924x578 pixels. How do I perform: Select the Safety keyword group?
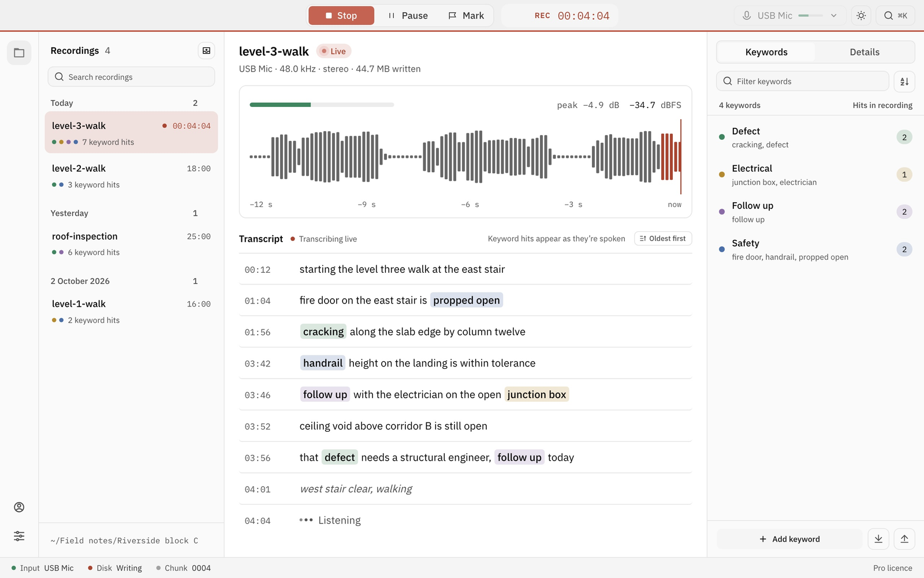[815, 250]
